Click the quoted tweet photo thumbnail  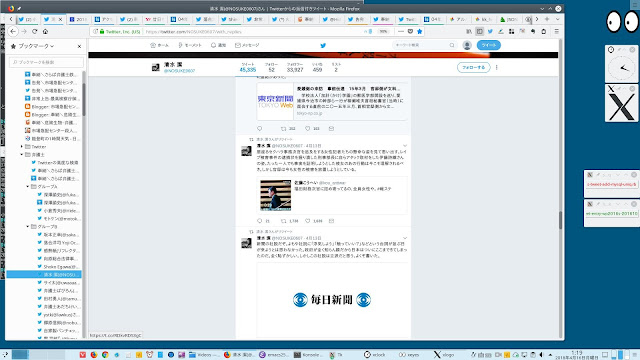pos(276,196)
